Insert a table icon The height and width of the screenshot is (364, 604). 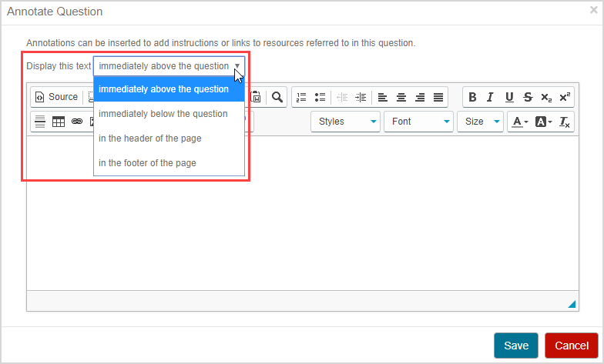click(59, 122)
